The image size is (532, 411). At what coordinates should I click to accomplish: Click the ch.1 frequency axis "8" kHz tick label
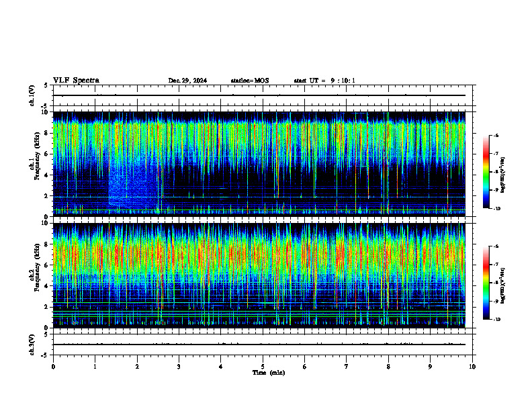[47, 133]
